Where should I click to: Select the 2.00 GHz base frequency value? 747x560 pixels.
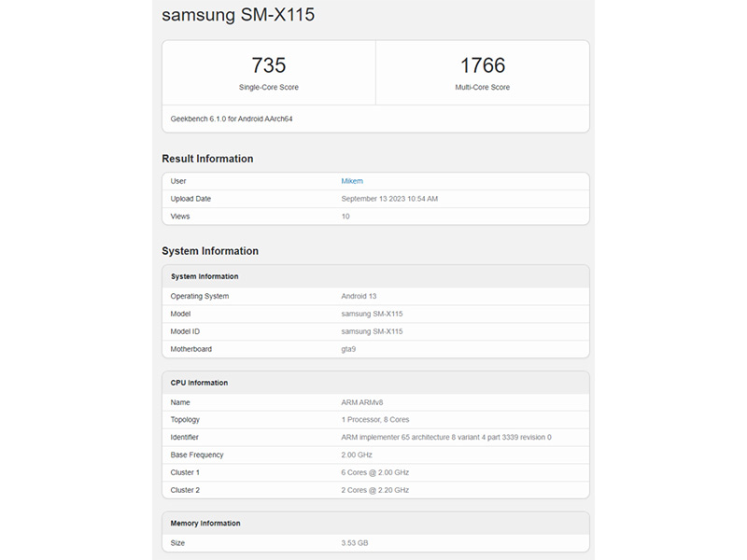pyautogui.click(x=357, y=455)
